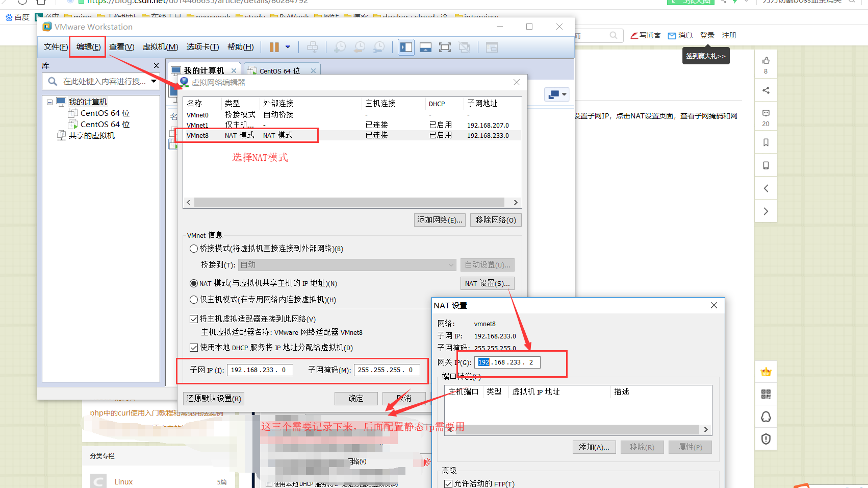Open the library search field dropdown arrow
This screenshot has height=488, width=868.
pyautogui.click(x=154, y=81)
